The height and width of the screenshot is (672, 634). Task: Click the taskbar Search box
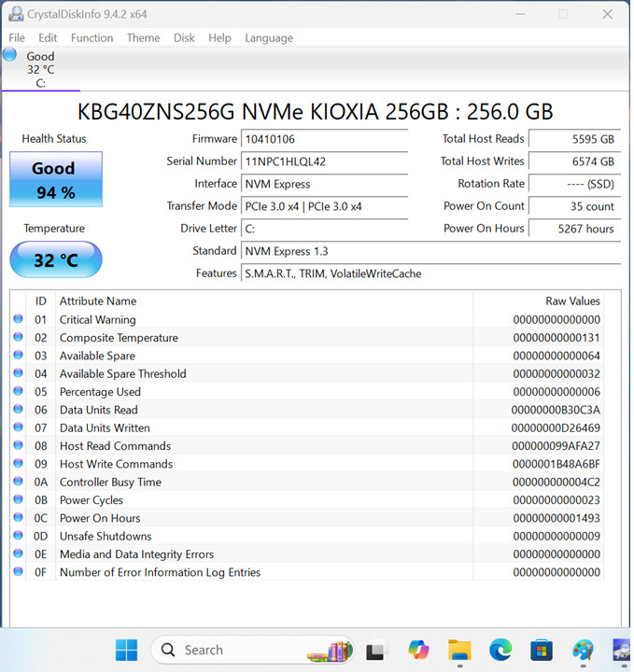[x=252, y=650]
